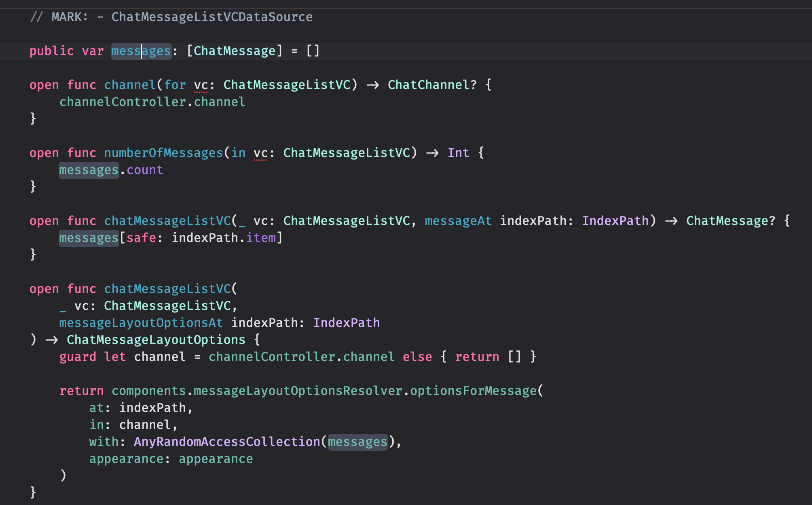Click AnyRandomAccessCollection initializer
812x505 pixels.
(227, 442)
